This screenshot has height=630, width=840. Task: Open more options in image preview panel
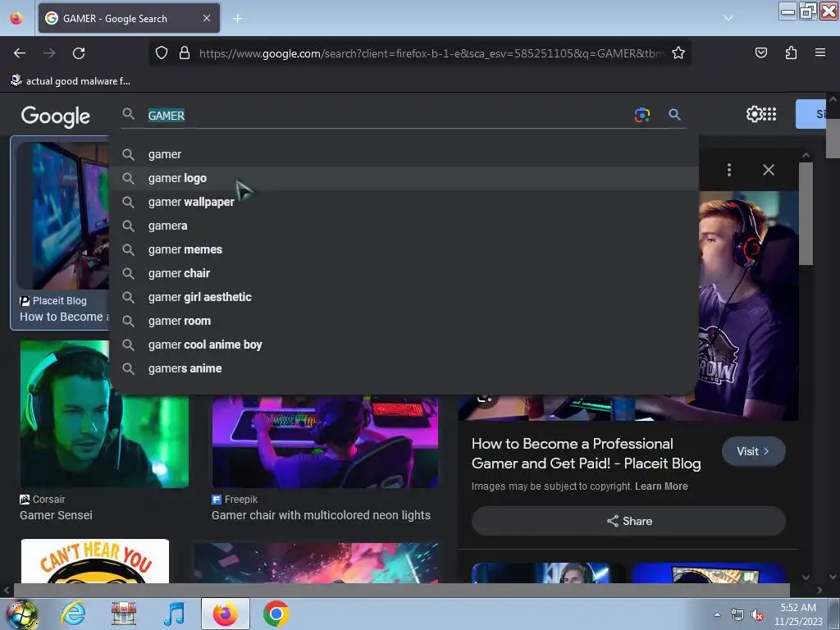(x=728, y=170)
